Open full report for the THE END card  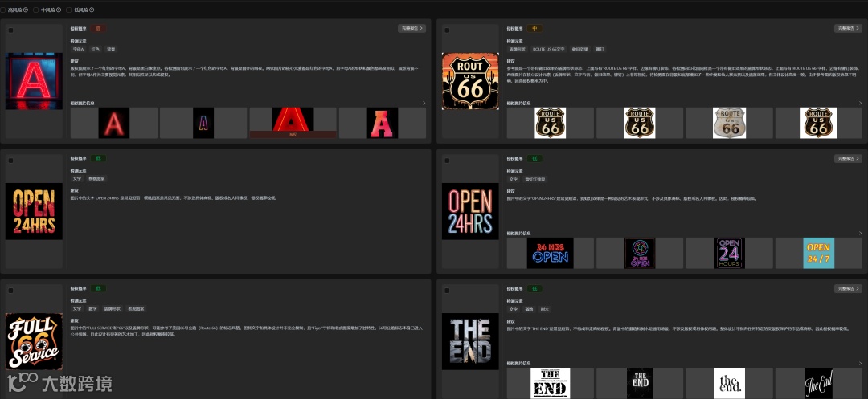[848, 288]
